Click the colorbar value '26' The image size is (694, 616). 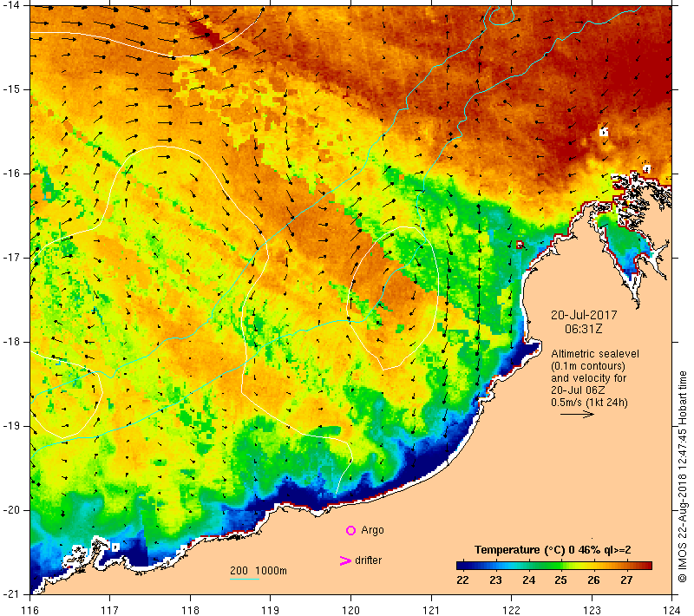593,580
